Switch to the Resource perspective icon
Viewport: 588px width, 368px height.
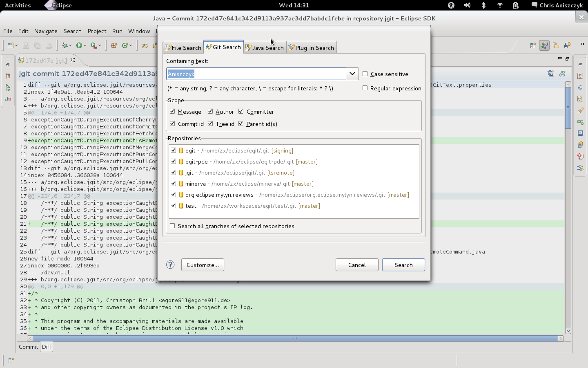tap(556, 45)
